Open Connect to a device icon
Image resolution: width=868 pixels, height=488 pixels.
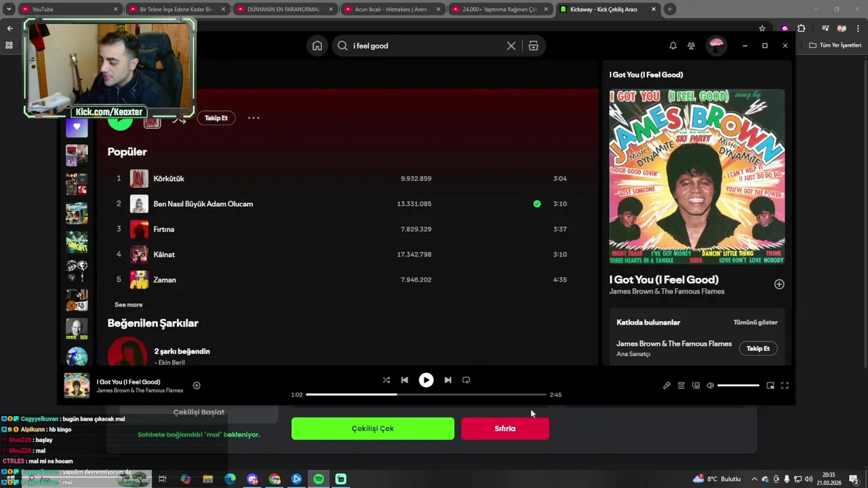(696, 386)
